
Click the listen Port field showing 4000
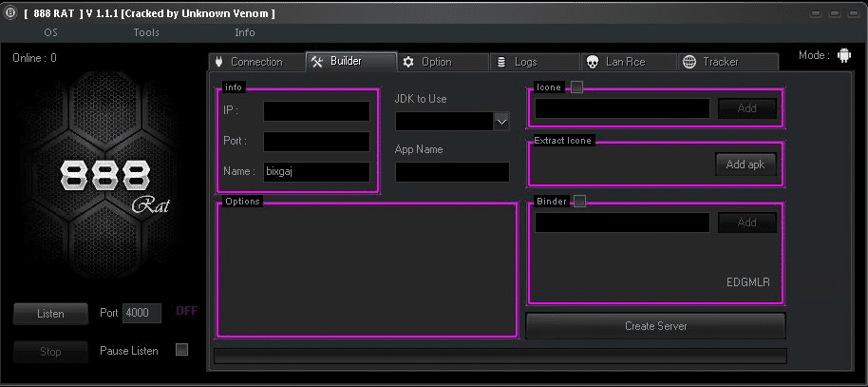point(142,313)
